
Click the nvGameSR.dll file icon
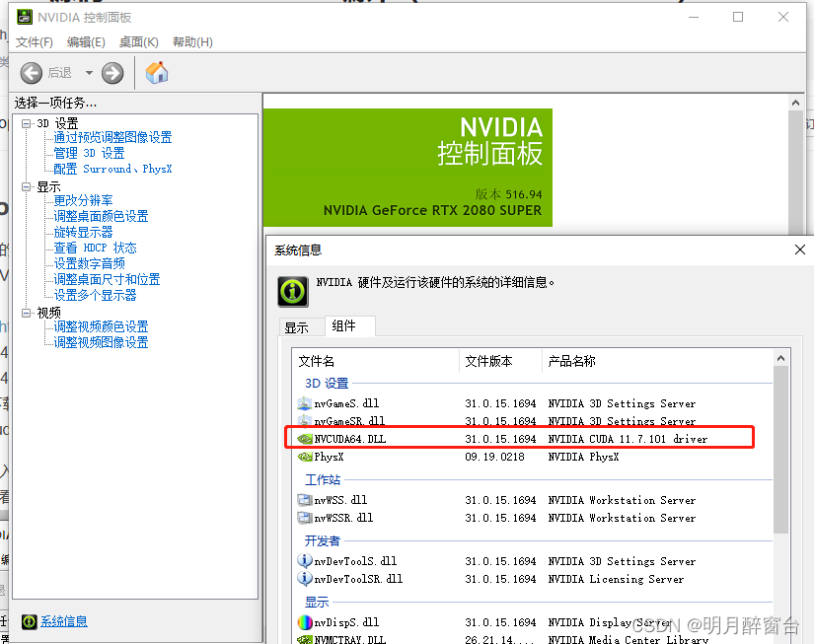304,420
